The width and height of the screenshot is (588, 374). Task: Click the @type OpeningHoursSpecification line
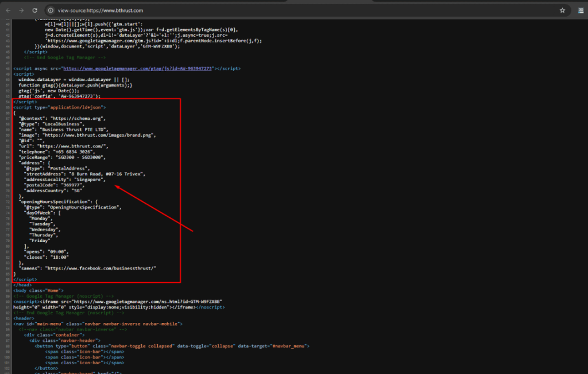(x=73, y=207)
